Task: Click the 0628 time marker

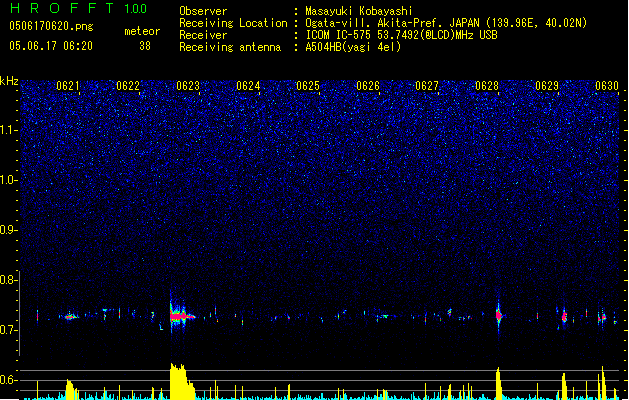Action: pyautogui.click(x=487, y=86)
